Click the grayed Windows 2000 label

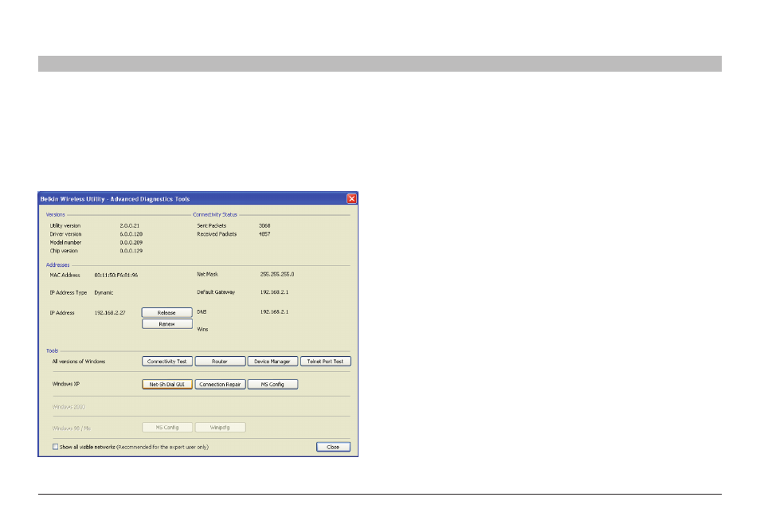(69, 407)
